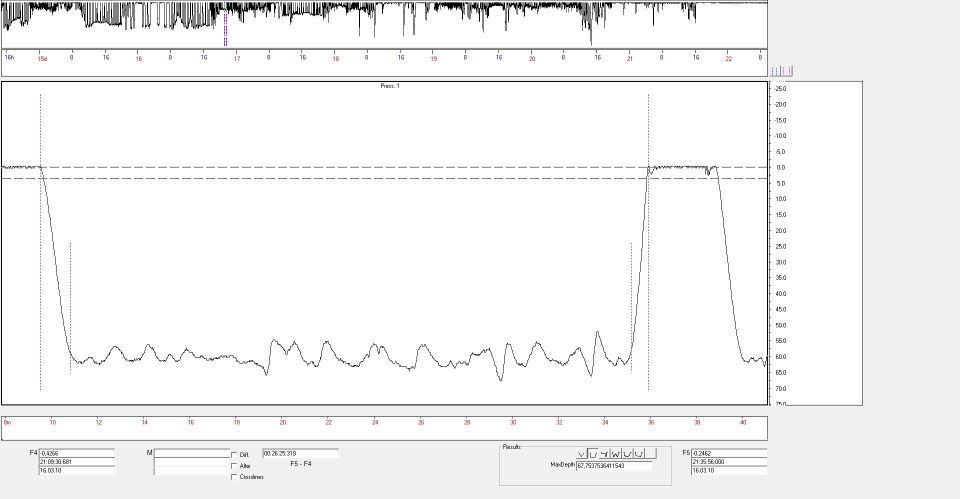Select the F5 - F4 duration field
The width and height of the screenshot is (960, 499).
coord(300,453)
